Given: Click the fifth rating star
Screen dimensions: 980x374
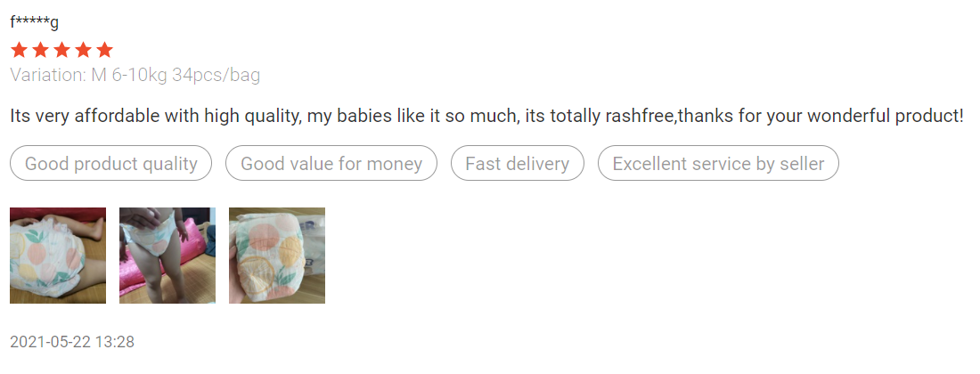Looking at the screenshot, I should (104, 50).
